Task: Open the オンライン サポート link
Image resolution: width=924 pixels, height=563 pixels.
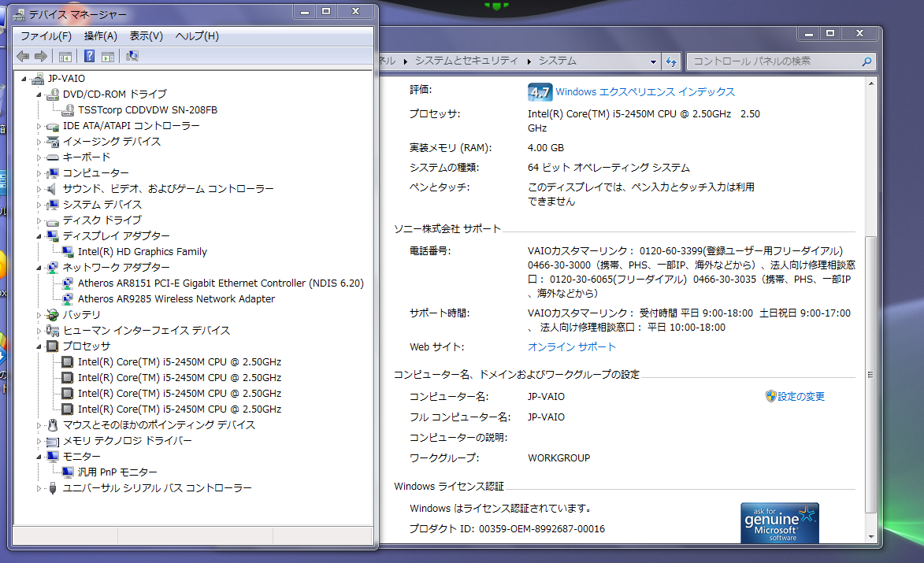Action: click(x=572, y=347)
